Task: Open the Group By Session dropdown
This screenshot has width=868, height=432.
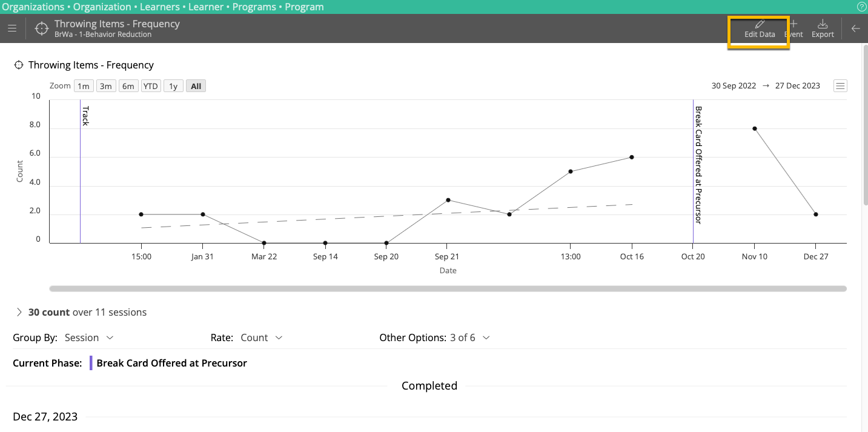Action: [89, 337]
